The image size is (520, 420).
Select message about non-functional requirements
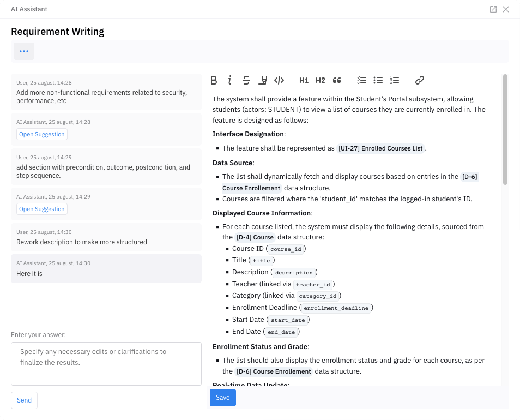pyautogui.click(x=106, y=92)
